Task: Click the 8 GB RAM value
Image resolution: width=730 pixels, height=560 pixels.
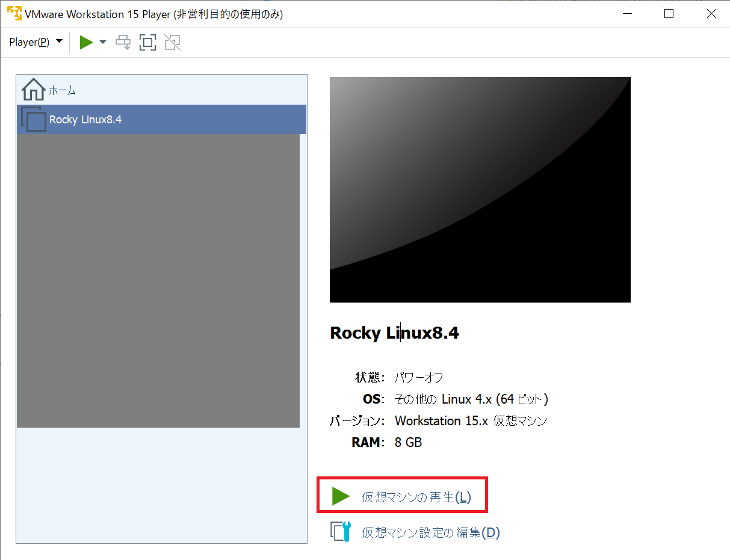Action: (x=408, y=443)
